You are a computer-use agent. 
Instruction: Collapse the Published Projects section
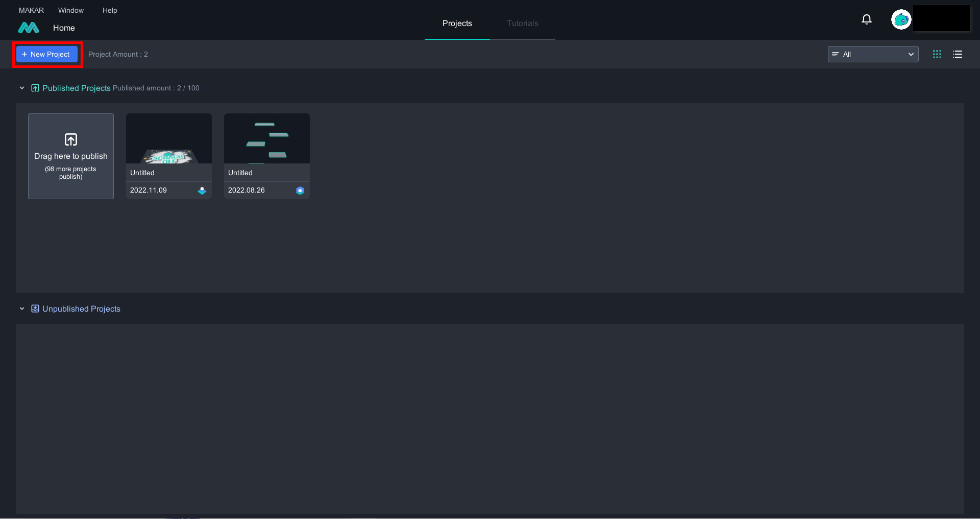coord(22,88)
